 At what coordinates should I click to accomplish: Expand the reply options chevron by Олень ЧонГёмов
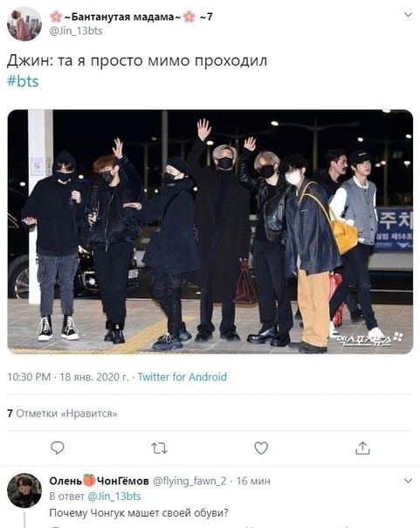(408, 481)
